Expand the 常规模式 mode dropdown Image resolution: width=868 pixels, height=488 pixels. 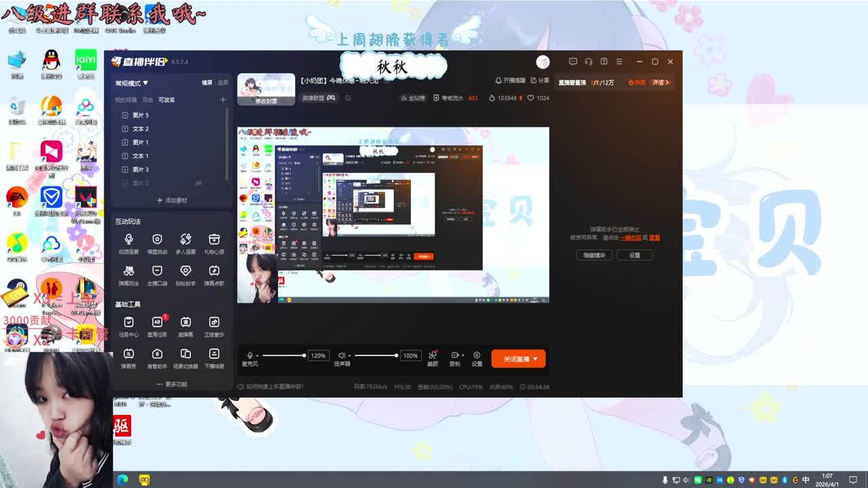pyautogui.click(x=132, y=83)
